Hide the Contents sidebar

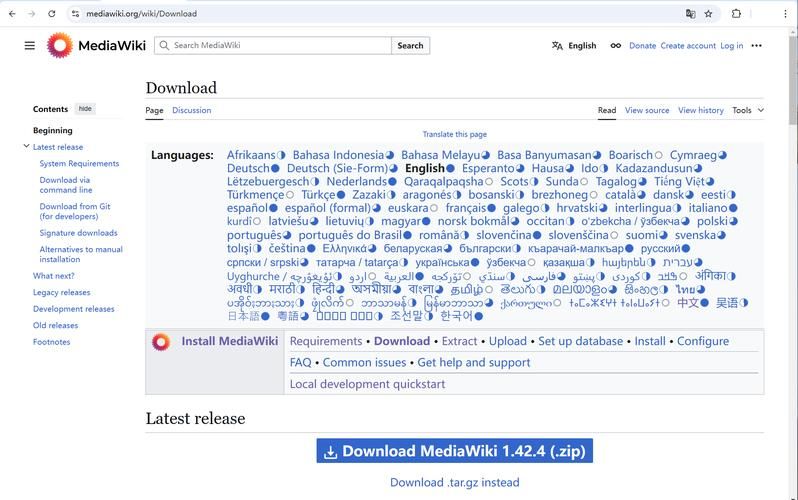pos(85,108)
